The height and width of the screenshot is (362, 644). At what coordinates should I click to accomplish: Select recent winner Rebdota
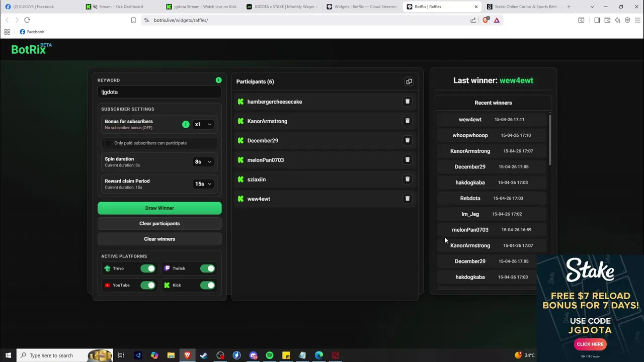[x=470, y=198]
